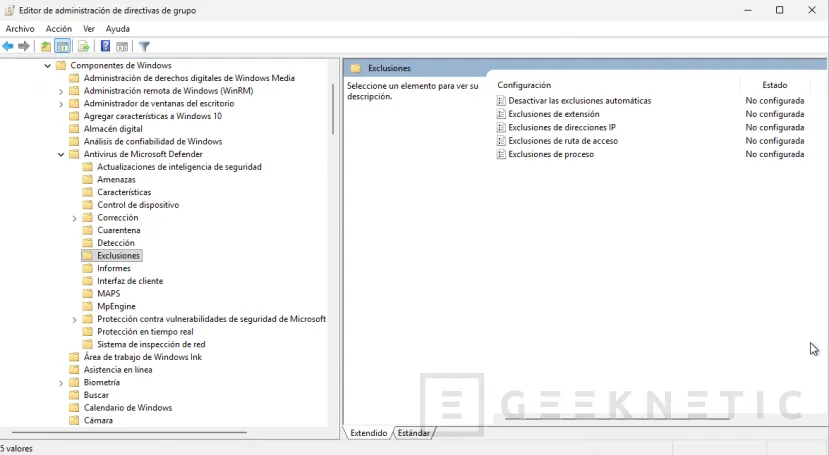This screenshot has width=829, height=455.
Task: Select the Exclusiones tree folder
Action: pos(118,256)
